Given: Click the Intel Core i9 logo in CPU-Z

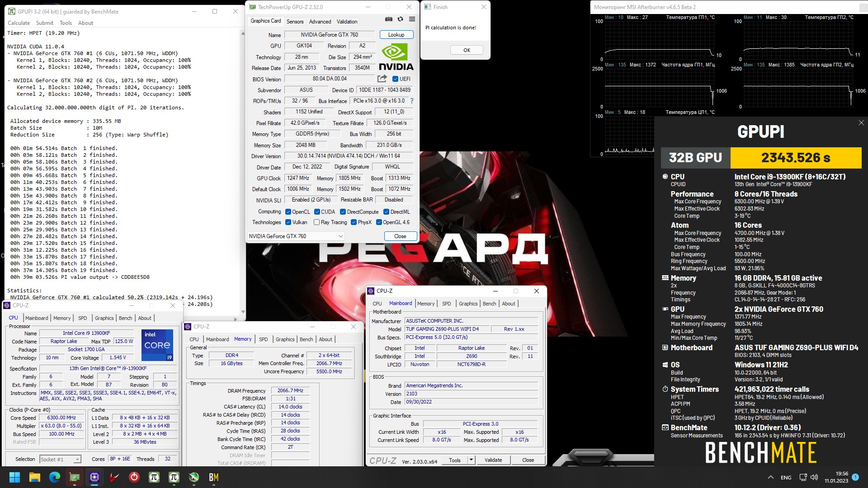Looking at the screenshot, I should click(x=157, y=345).
